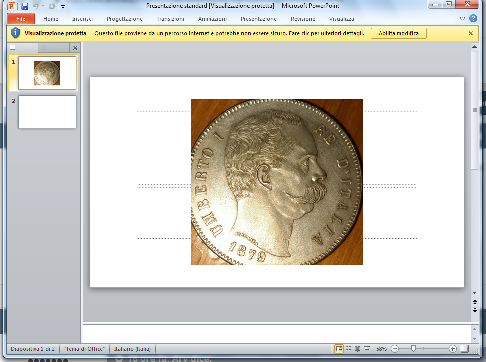Screen dimensions: 486x362
Task: Close the slides thumbnail pane
Action: (x=75, y=48)
